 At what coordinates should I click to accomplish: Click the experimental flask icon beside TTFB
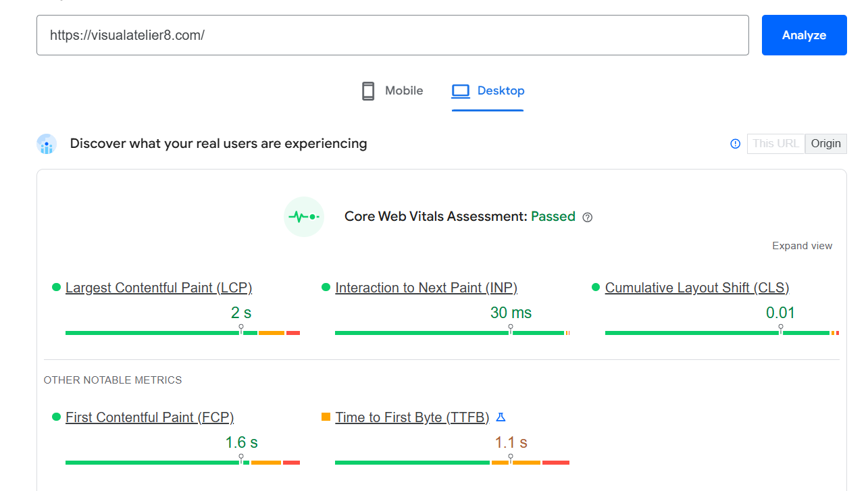(501, 417)
